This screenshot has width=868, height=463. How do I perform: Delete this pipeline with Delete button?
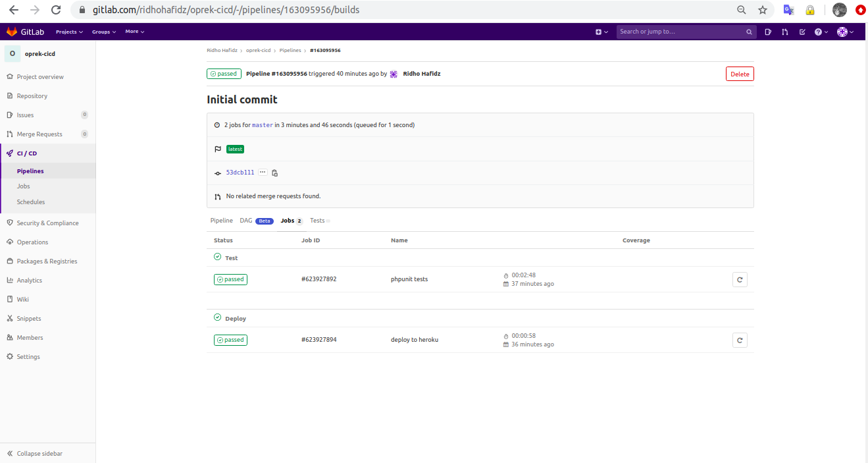[740, 74]
